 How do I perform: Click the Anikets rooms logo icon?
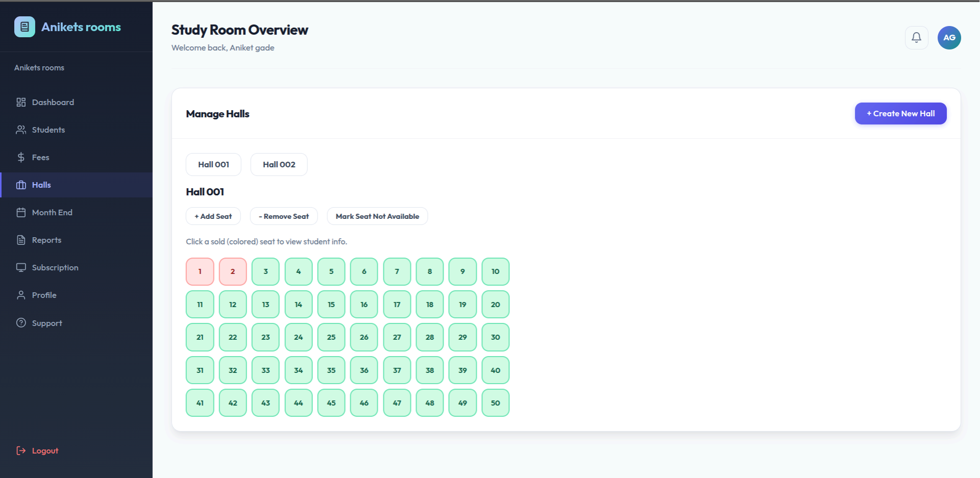tap(24, 27)
